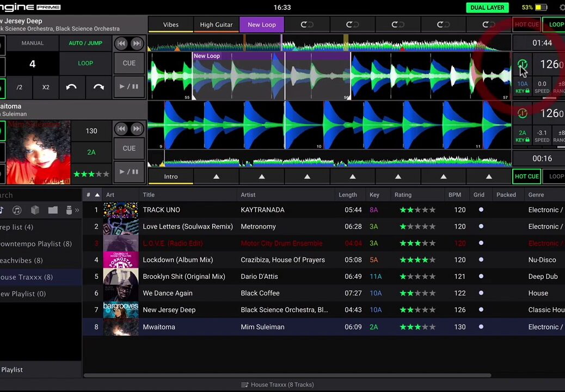Image resolution: width=565 pixels, height=392 pixels.
Task: Toggle key lock on the 2A deck
Action: 523,140
